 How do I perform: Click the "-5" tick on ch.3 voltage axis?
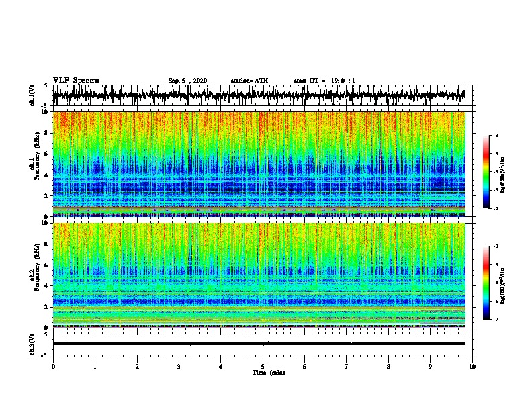pos(45,355)
